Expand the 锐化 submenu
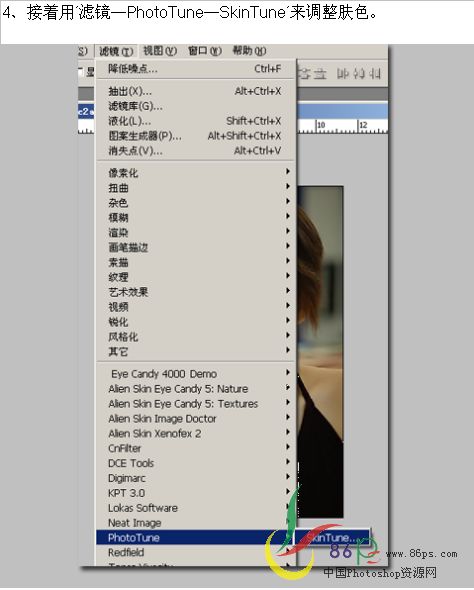The height and width of the screenshot is (590, 474). coord(196,322)
